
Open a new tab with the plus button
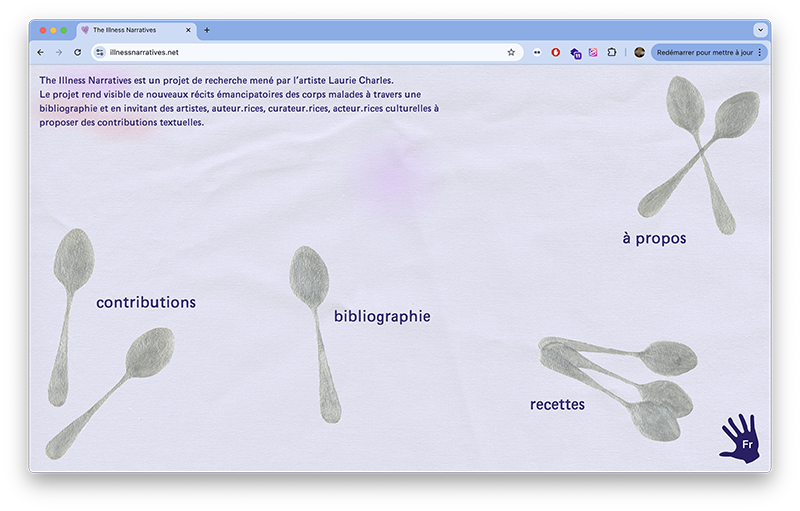tap(207, 30)
